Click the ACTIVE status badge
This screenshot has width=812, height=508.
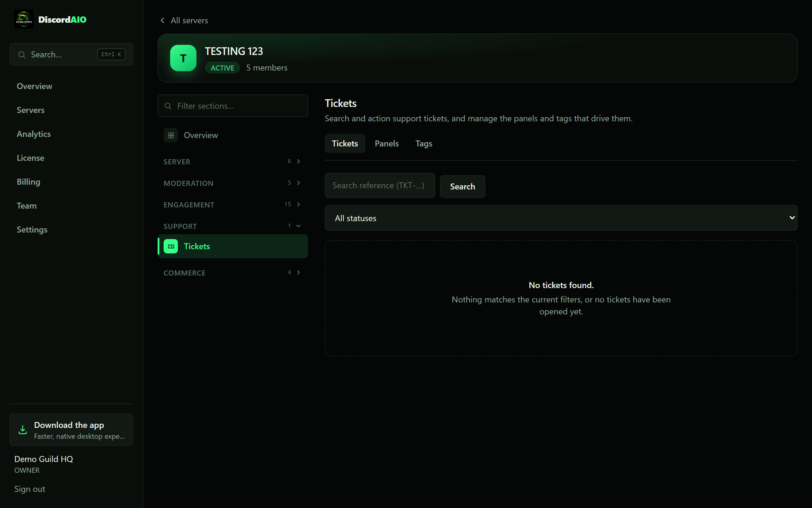(222, 68)
